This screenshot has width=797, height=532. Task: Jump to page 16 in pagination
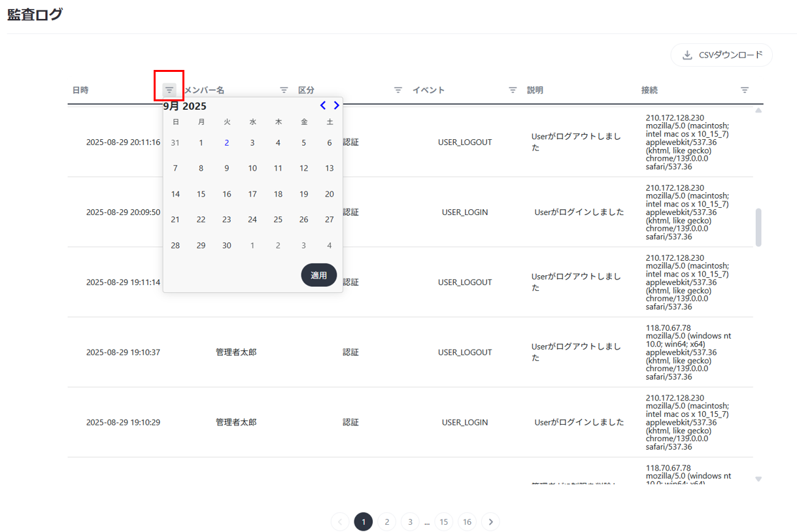467,522
